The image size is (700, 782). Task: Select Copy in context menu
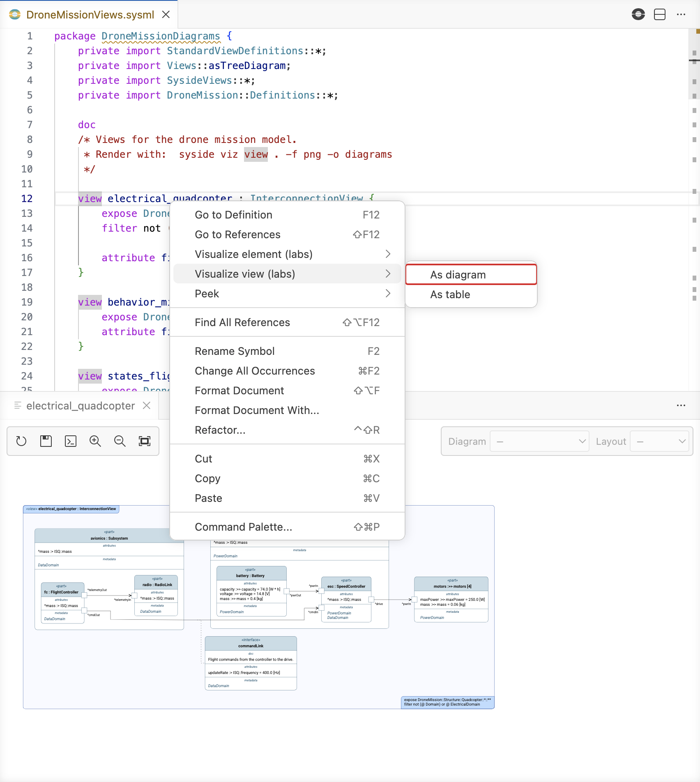coord(287,478)
